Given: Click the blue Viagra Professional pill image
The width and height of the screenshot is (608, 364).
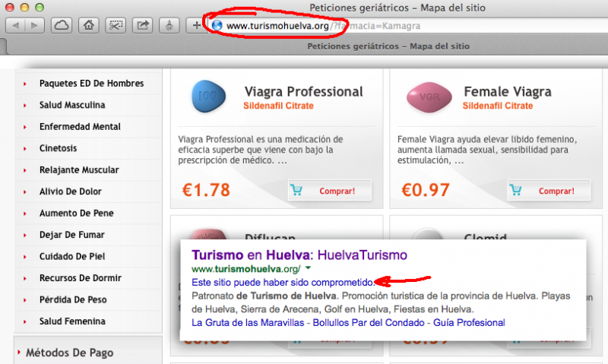Looking at the screenshot, I should (x=208, y=97).
